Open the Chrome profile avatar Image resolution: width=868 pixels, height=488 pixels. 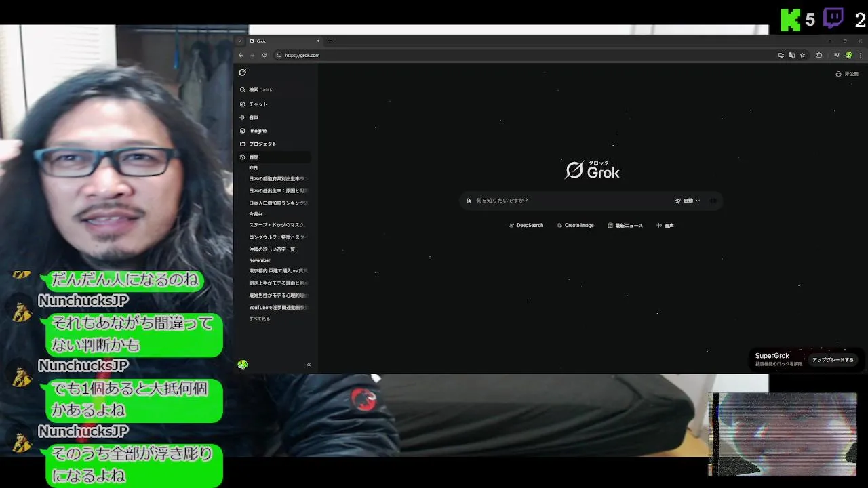[848, 55]
